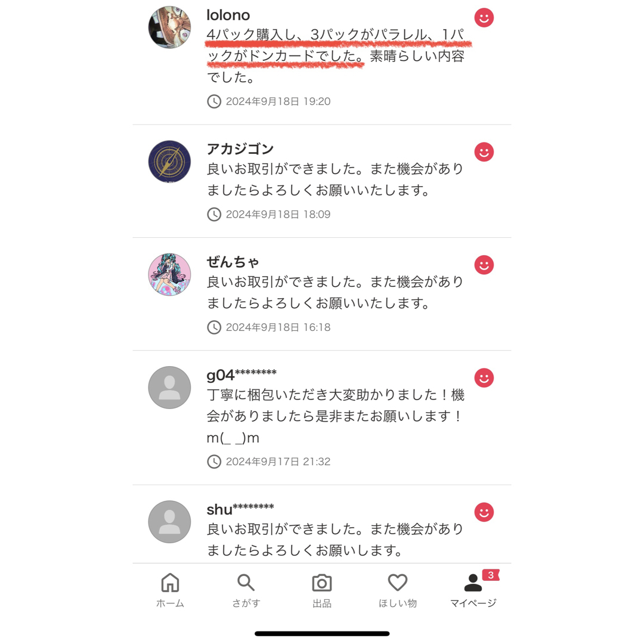Viewport: 644px width, 644px height.
Task: Click smiley rating icon beside ぜんちゃ
Action: pyautogui.click(x=484, y=265)
